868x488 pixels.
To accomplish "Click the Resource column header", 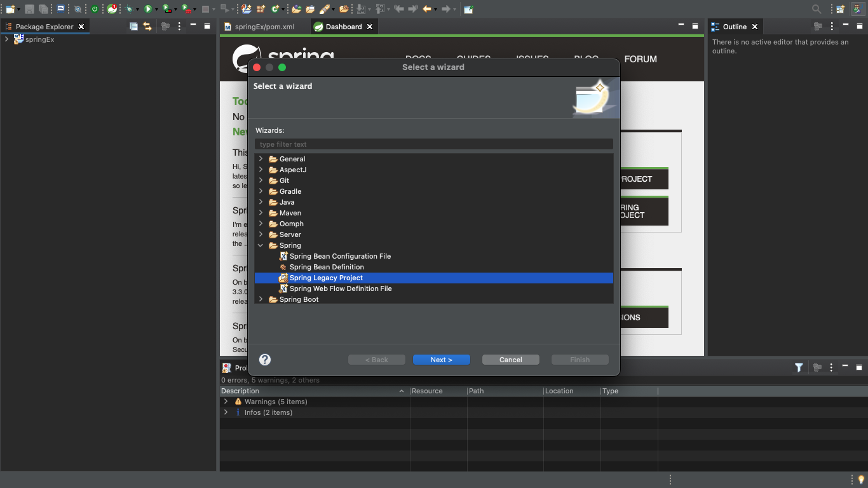I will point(438,391).
